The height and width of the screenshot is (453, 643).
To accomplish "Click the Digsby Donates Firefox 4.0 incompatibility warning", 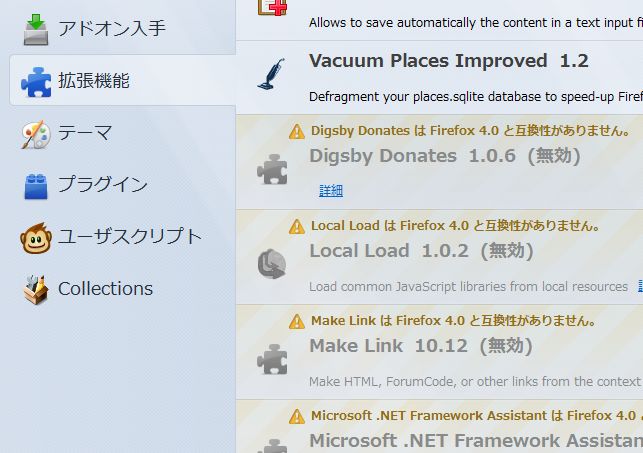I will (471, 131).
